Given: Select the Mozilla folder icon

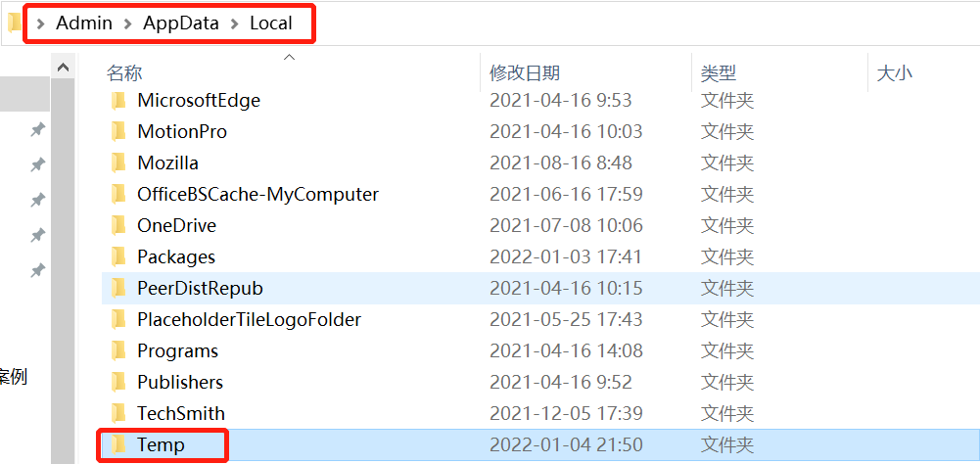Looking at the screenshot, I should pos(118,162).
